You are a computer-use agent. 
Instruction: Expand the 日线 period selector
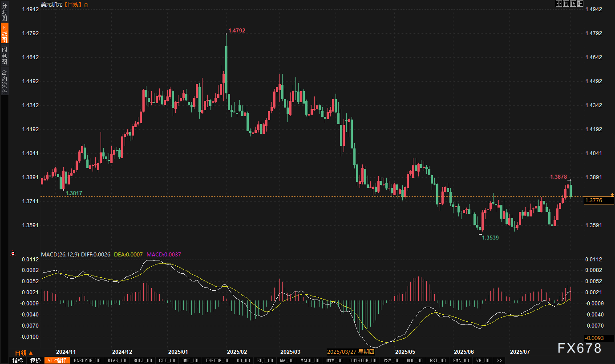coord(24,352)
